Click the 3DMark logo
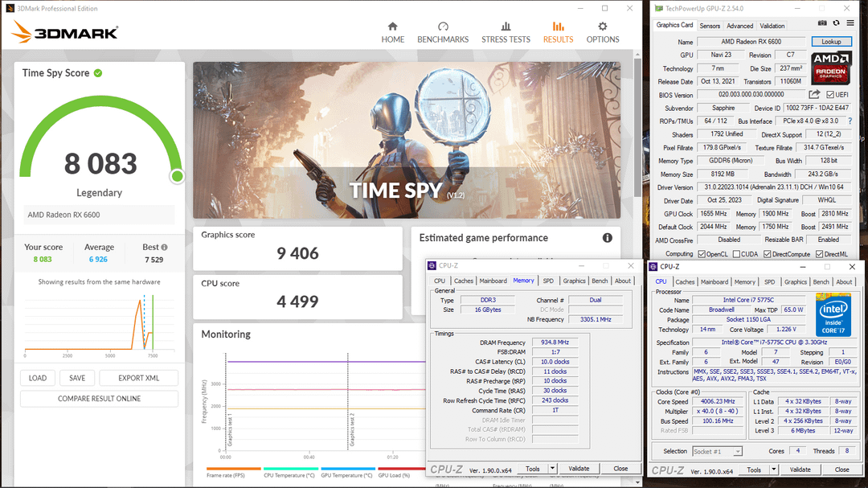Image resolution: width=868 pixels, height=488 pixels. click(x=64, y=32)
